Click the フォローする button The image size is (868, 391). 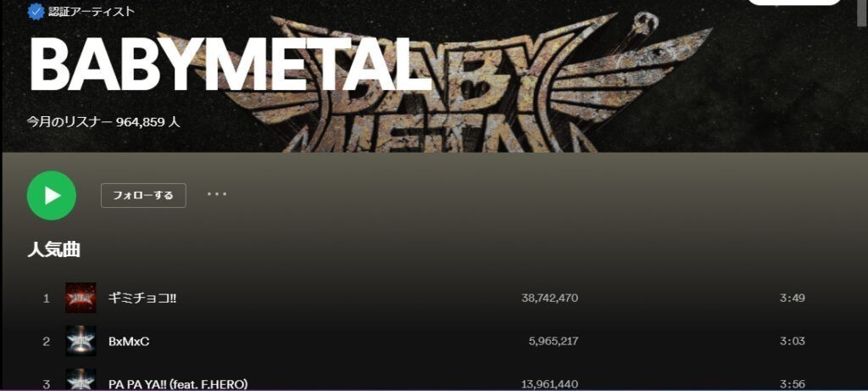[143, 195]
